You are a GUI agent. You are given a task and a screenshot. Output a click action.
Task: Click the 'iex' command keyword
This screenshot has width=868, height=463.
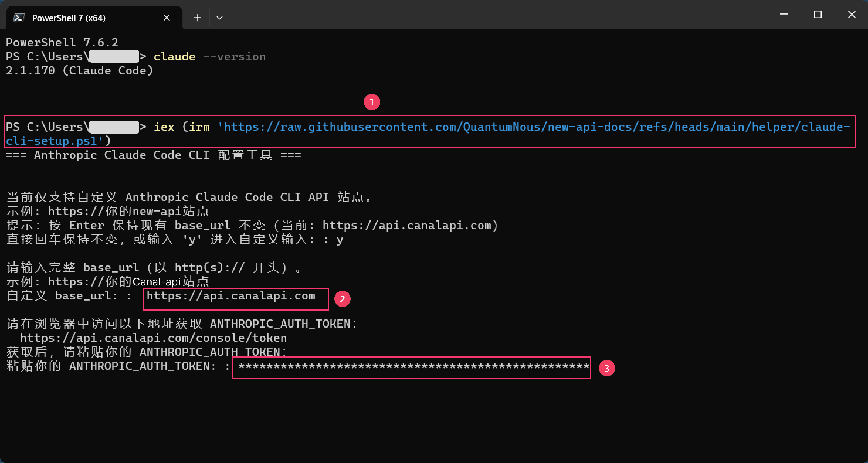pyautogui.click(x=164, y=127)
